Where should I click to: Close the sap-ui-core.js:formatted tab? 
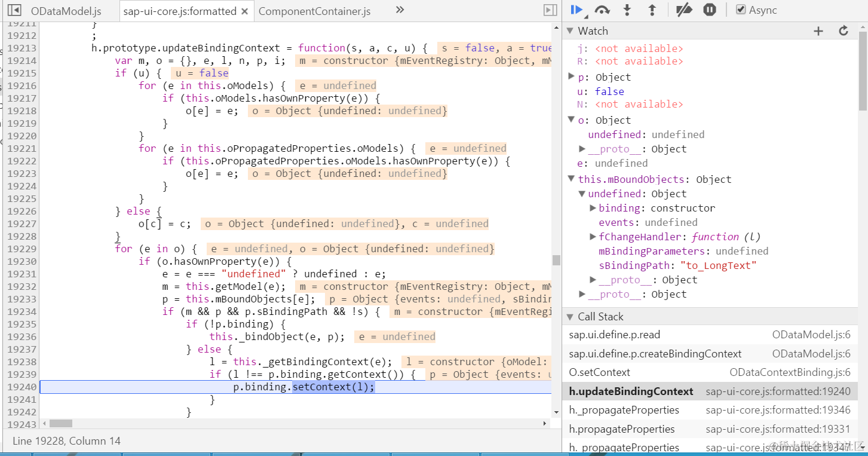point(244,11)
